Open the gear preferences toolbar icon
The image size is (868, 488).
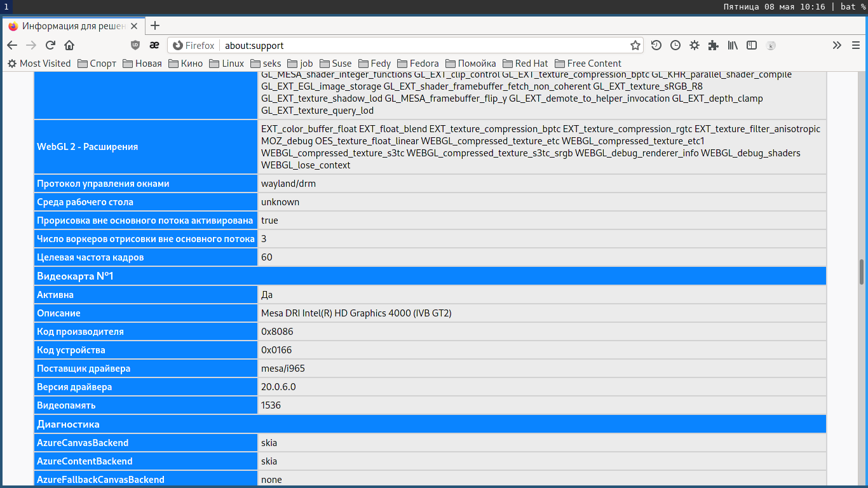695,45
